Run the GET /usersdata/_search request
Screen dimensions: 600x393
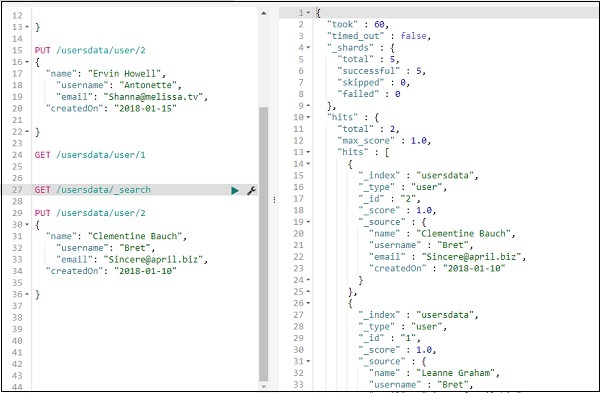[235, 190]
